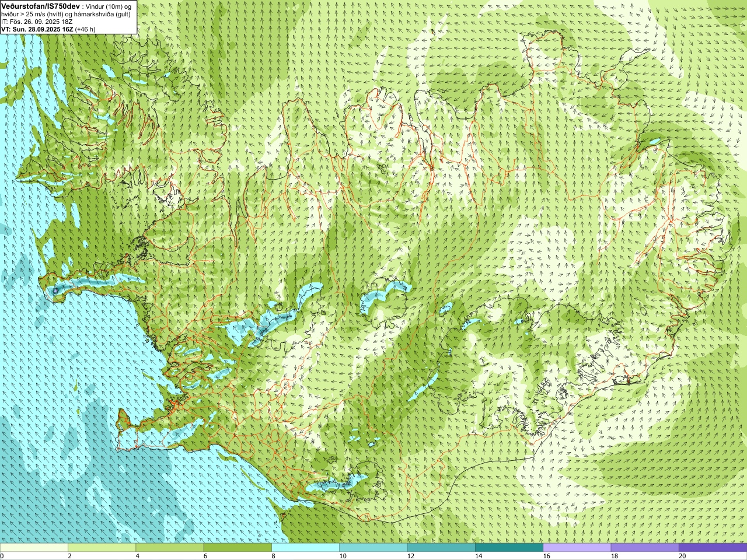Select the turquoise 10–12 m/s legend swatch
747x560 pixels.
(373, 548)
